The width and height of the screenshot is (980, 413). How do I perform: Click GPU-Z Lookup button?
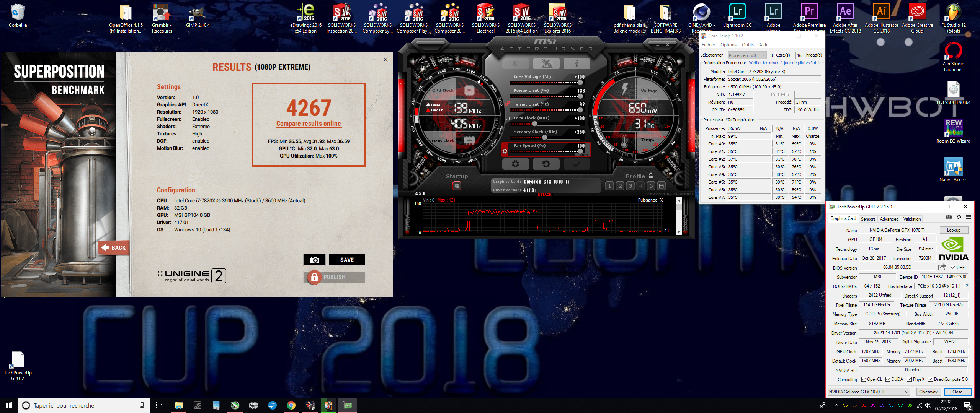click(x=954, y=230)
